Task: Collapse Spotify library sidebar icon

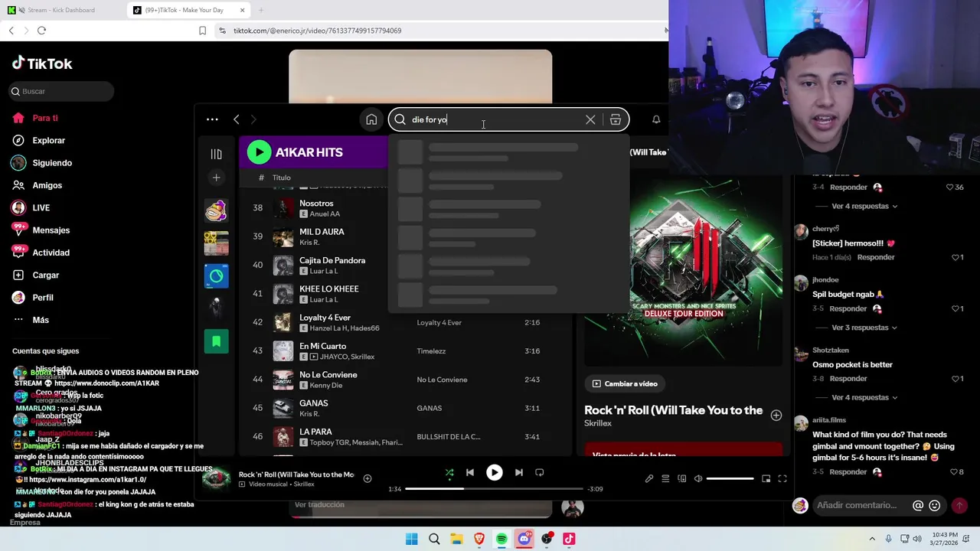Action: coord(216,154)
